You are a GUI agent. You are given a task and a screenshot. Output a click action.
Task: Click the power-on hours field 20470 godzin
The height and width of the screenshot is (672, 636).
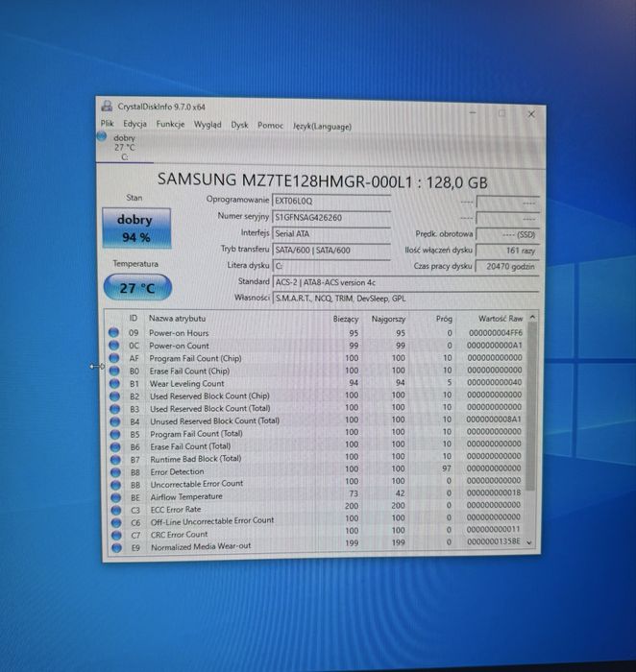click(507, 266)
